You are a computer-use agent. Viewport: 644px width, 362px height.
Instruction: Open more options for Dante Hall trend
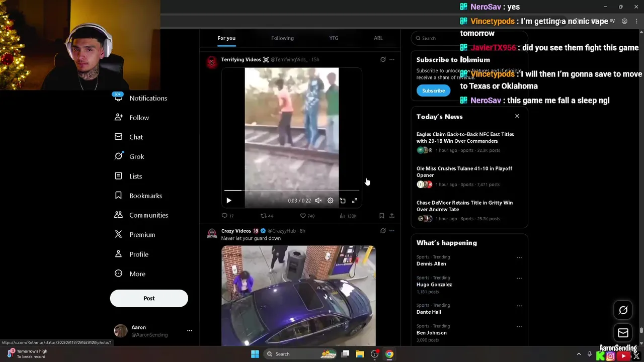pyautogui.click(x=519, y=306)
